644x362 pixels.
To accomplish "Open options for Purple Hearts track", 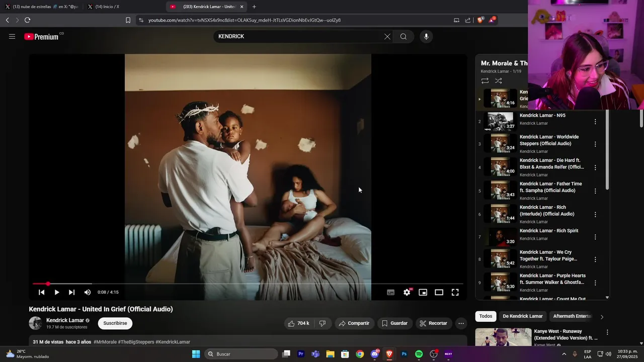I will pos(595,283).
